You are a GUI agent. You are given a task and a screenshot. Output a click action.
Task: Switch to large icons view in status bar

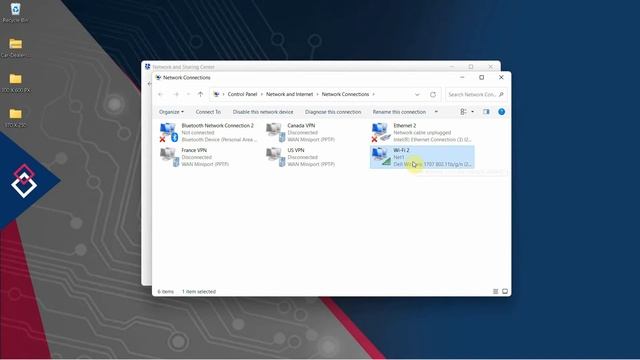click(505, 291)
